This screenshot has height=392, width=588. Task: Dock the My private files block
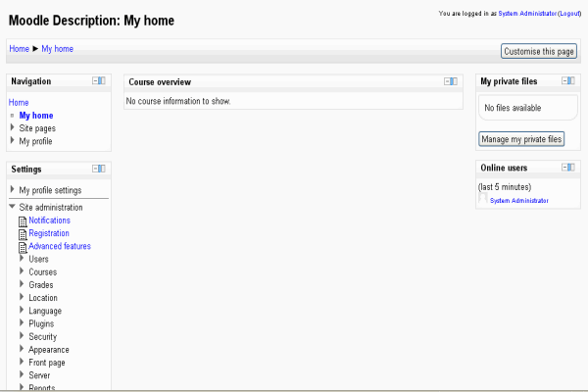(571, 81)
